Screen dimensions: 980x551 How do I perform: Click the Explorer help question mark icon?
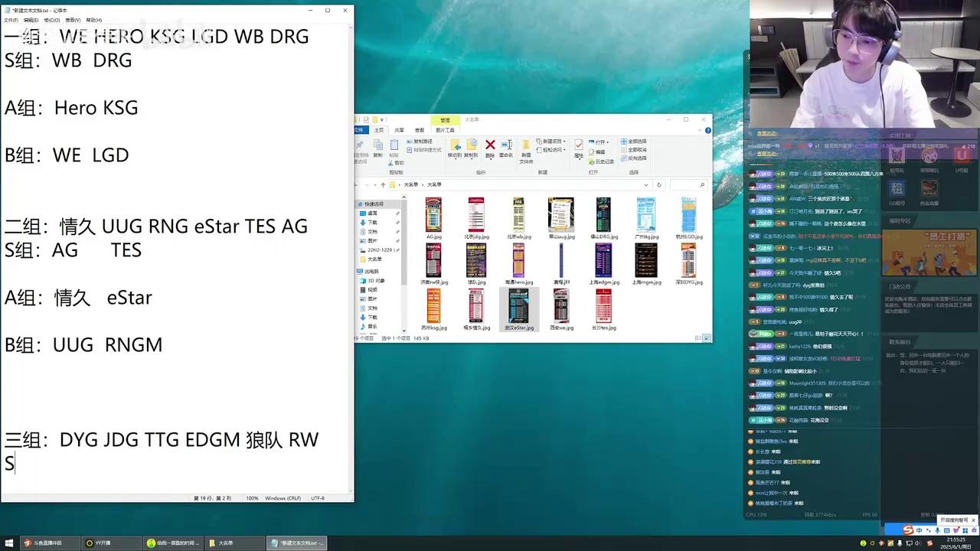[708, 130]
